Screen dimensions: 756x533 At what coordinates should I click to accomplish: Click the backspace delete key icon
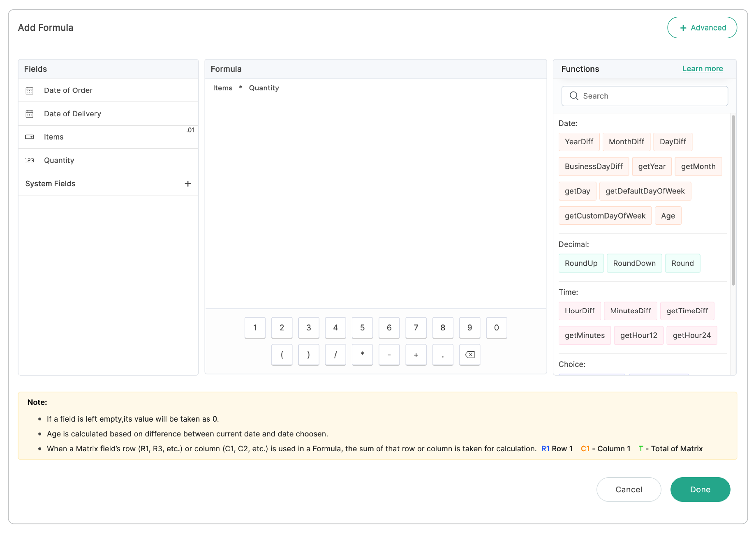pyautogui.click(x=469, y=355)
